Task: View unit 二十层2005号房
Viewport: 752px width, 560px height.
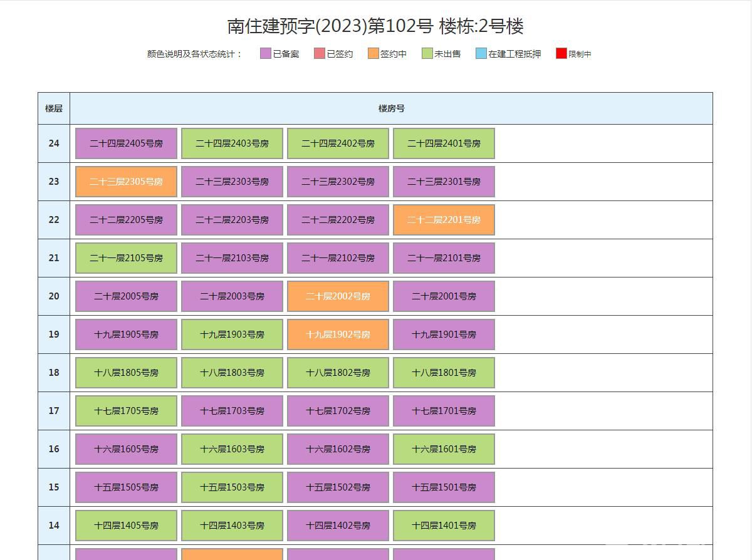Action: pos(126,296)
